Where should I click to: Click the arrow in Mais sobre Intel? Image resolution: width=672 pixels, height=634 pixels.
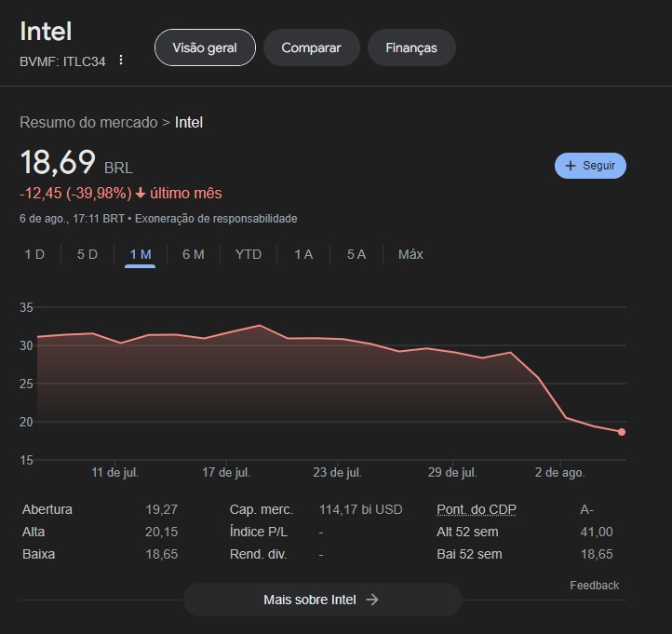point(372,600)
